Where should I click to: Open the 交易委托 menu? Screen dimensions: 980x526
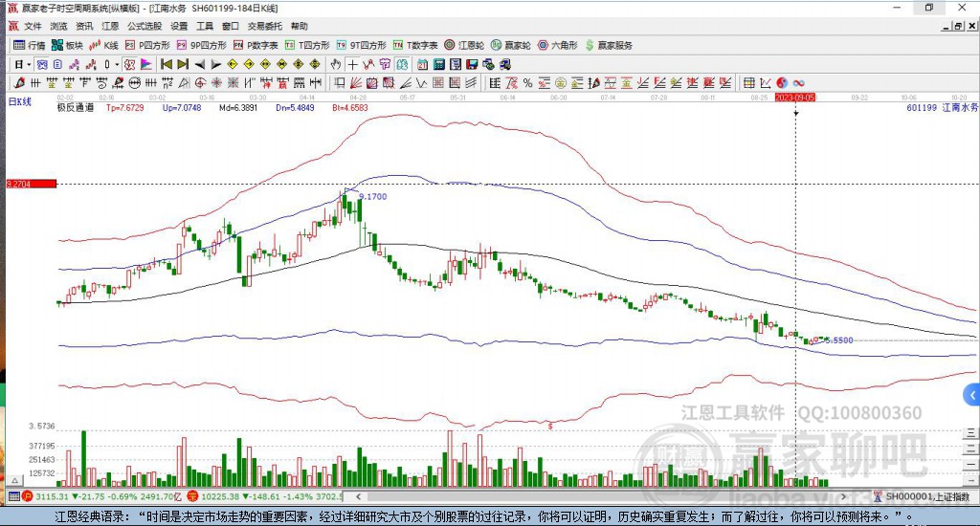point(264,26)
